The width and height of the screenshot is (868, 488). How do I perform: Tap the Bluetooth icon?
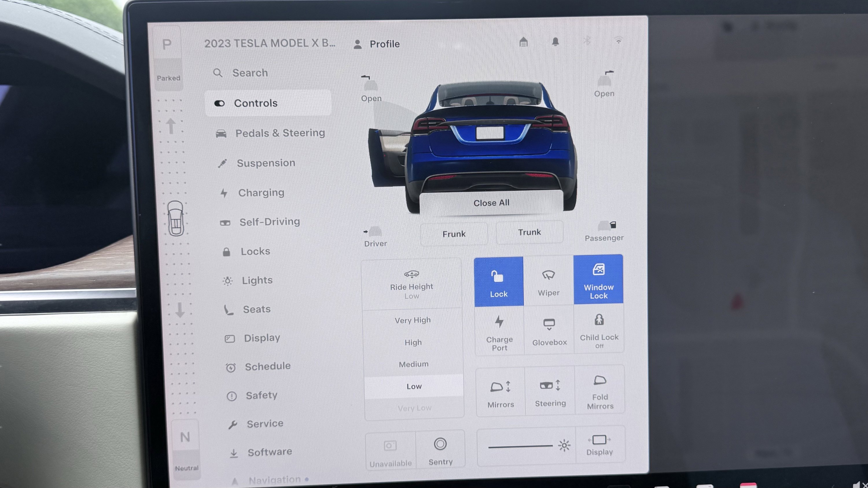[x=587, y=41]
